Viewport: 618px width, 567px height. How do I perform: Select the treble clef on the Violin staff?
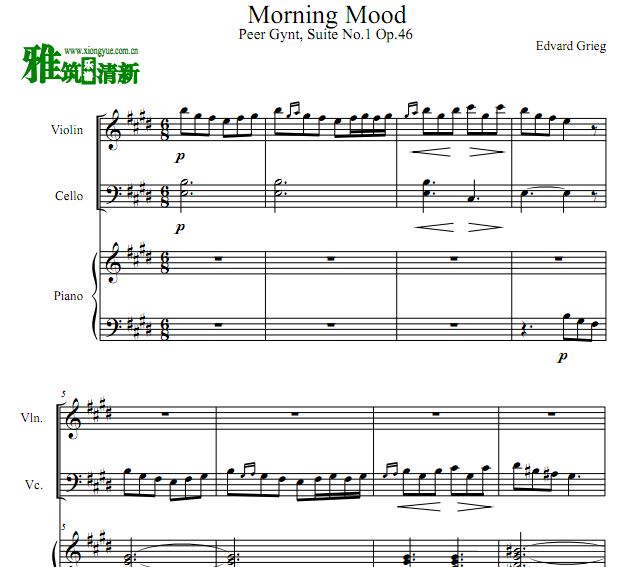[x=115, y=130]
